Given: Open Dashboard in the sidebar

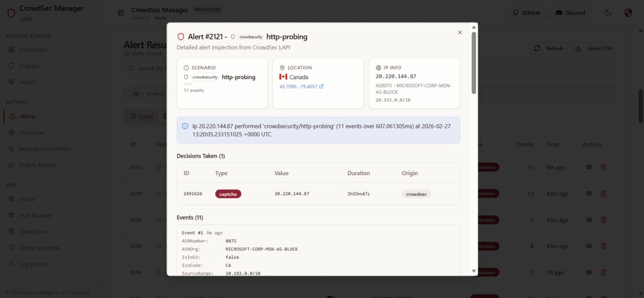Looking at the screenshot, I should click(52, 50).
